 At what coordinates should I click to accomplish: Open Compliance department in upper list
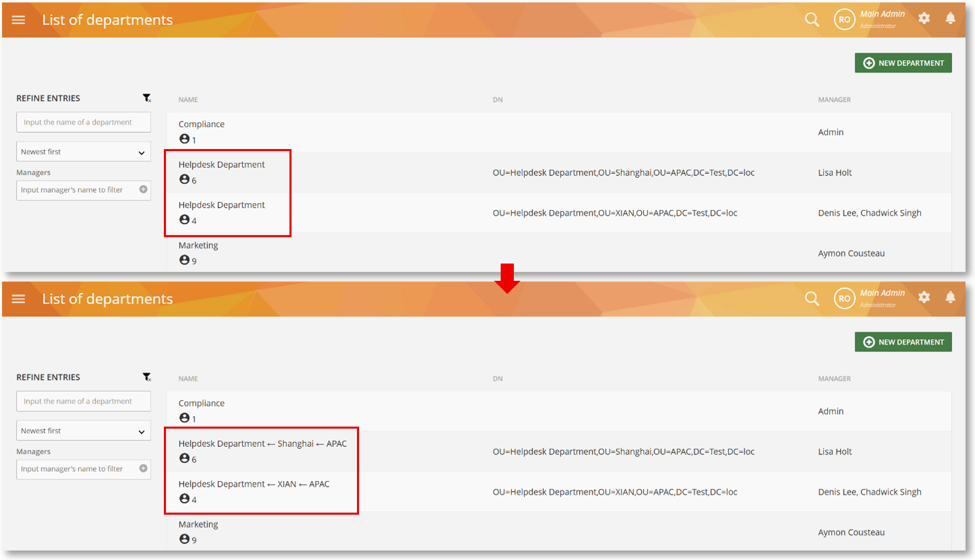[x=201, y=124]
